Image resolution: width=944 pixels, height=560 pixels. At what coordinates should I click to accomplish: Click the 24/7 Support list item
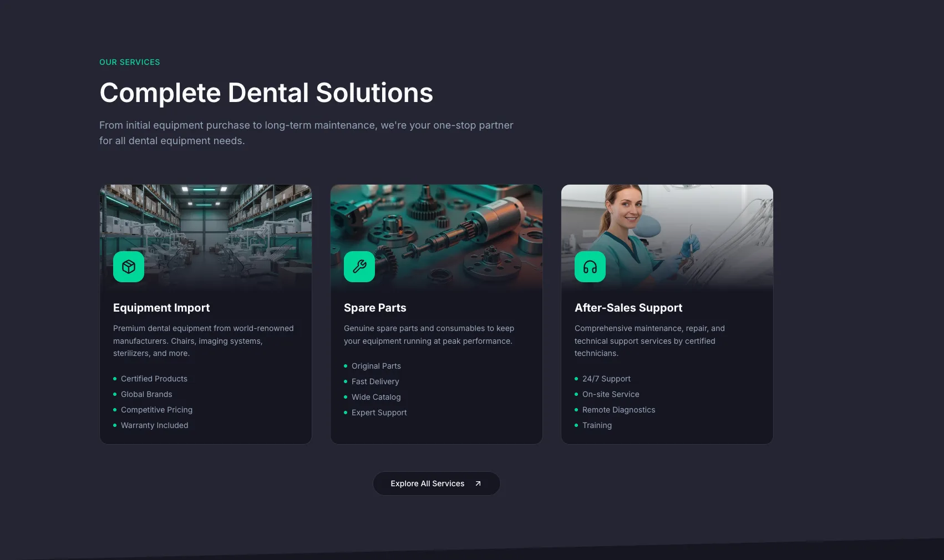coord(602,379)
